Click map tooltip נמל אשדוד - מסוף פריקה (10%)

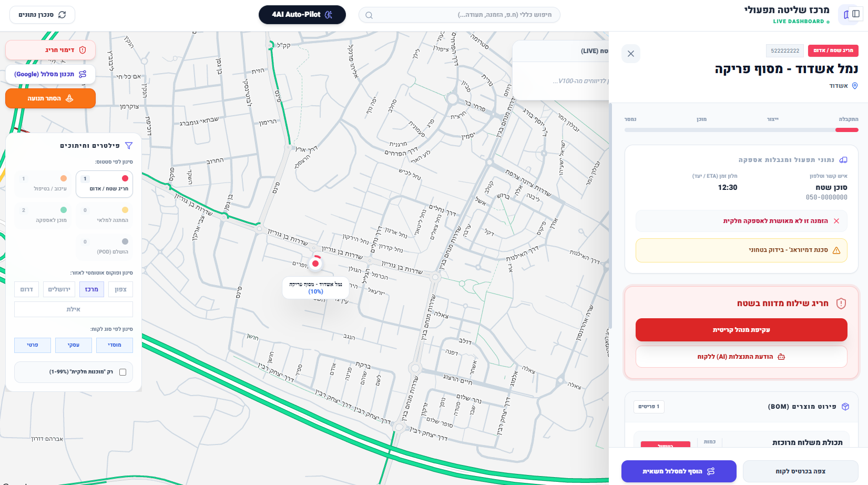point(315,288)
